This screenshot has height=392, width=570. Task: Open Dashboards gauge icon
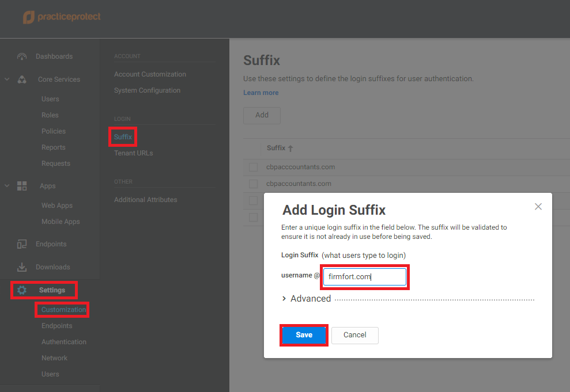[x=22, y=56]
